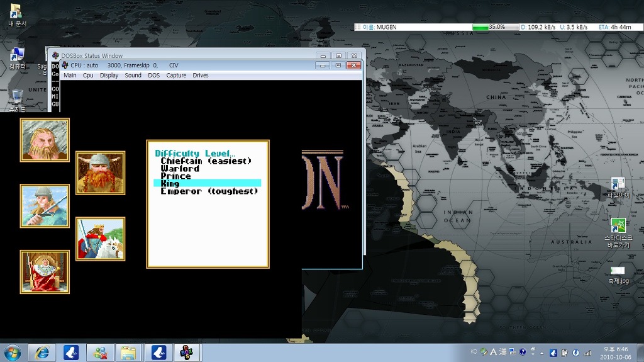644x362 pixels.
Task: Open the DOSBox Main menu
Action: click(70, 76)
